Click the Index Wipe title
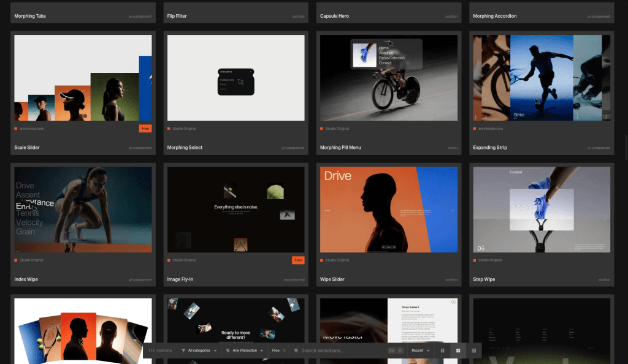628x364 pixels. (x=26, y=279)
